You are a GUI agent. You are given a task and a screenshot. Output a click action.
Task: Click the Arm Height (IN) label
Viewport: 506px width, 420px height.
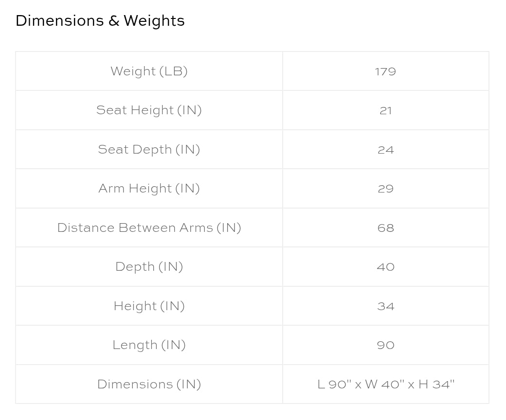click(149, 189)
